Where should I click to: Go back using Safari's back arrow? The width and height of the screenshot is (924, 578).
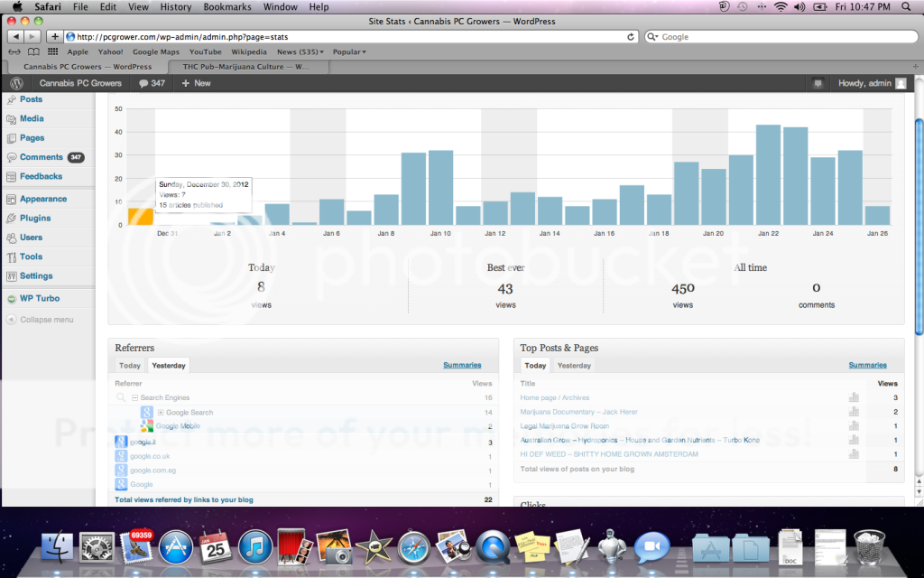click(16, 36)
